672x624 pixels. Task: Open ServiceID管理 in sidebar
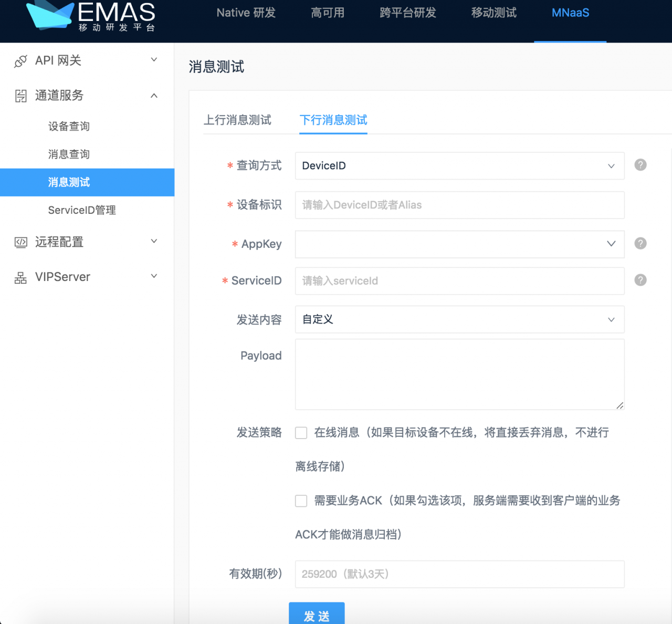click(82, 210)
